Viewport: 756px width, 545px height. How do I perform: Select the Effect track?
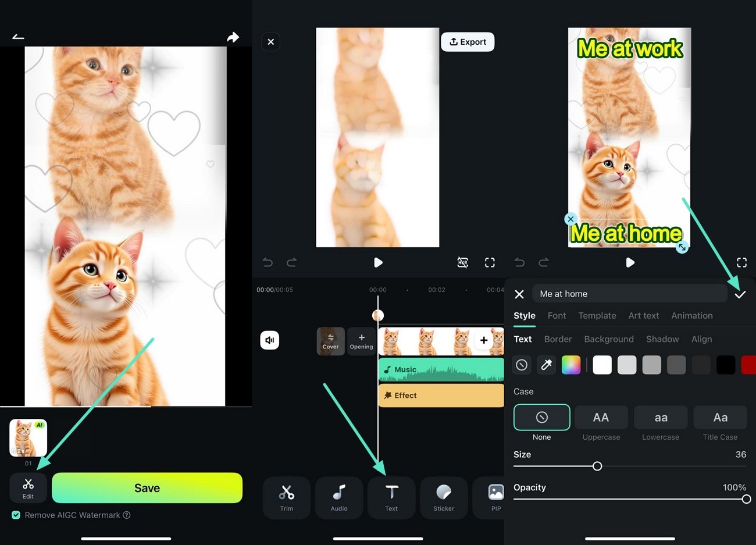click(441, 396)
